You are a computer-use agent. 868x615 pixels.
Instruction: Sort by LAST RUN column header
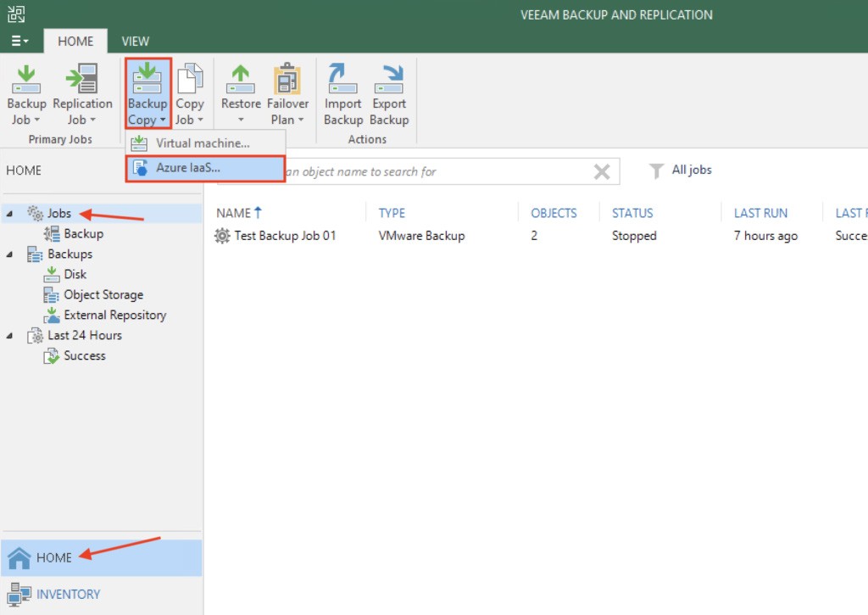click(760, 213)
